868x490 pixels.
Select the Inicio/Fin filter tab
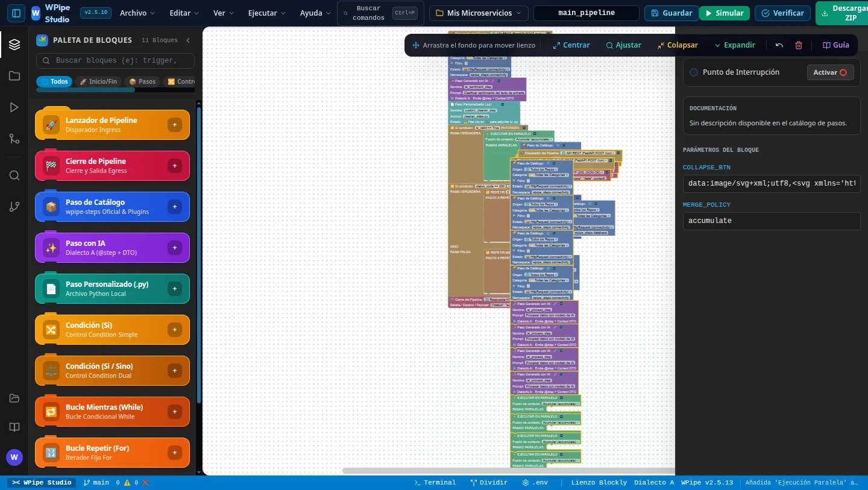tap(98, 81)
